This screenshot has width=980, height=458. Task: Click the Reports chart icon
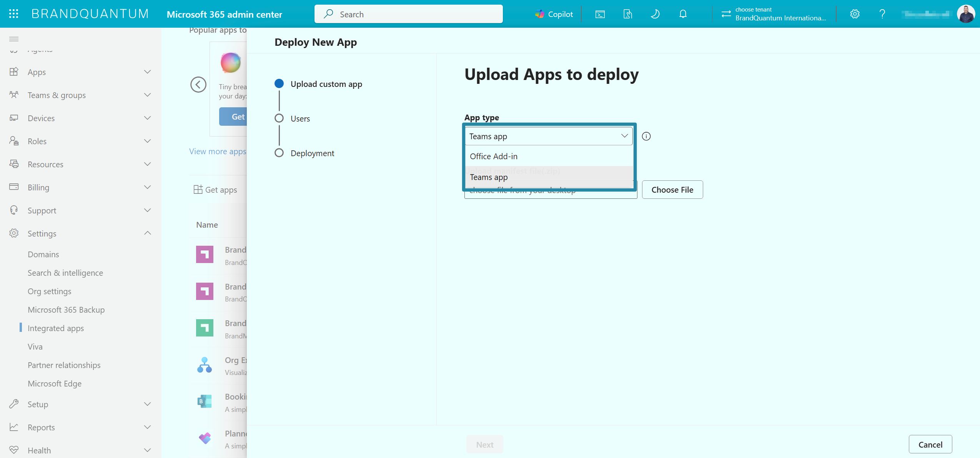pyautogui.click(x=14, y=427)
